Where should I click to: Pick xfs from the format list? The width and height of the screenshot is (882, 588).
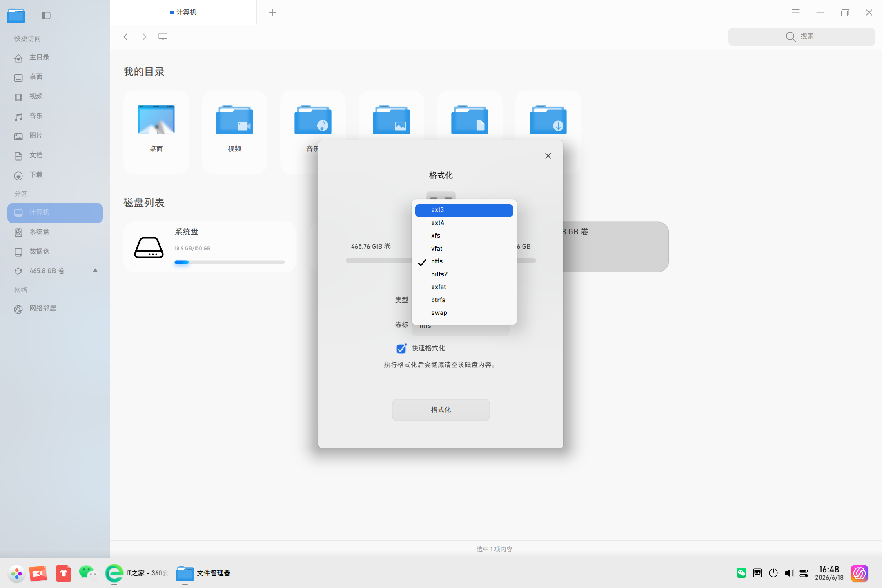point(464,236)
